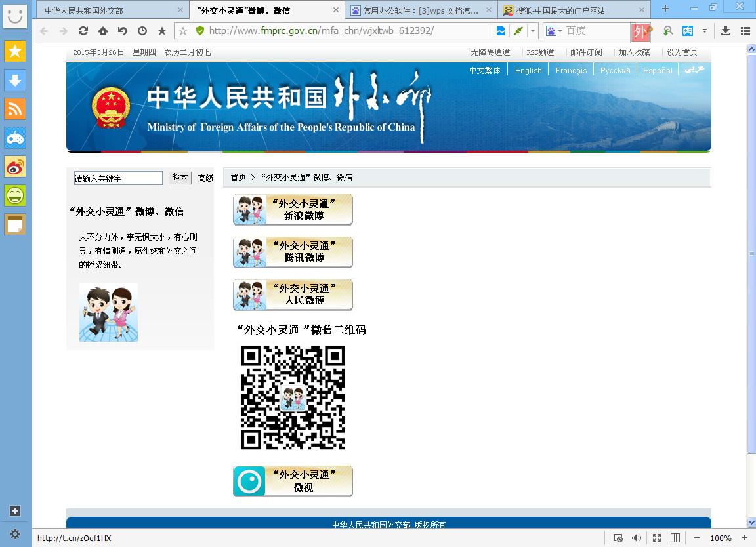The height and width of the screenshot is (547, 756).
Task: Open the Baidu search engine dropdown
Action: 553,31
